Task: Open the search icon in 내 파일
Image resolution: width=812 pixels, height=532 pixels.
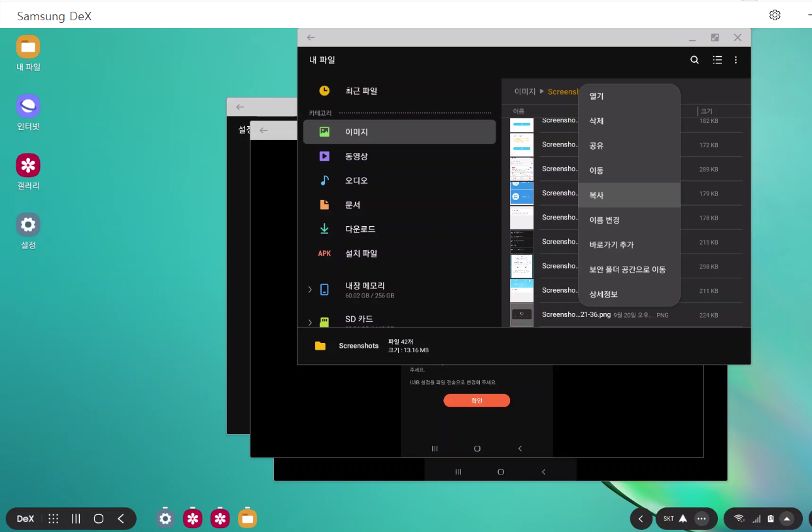Action: point(694,60)
